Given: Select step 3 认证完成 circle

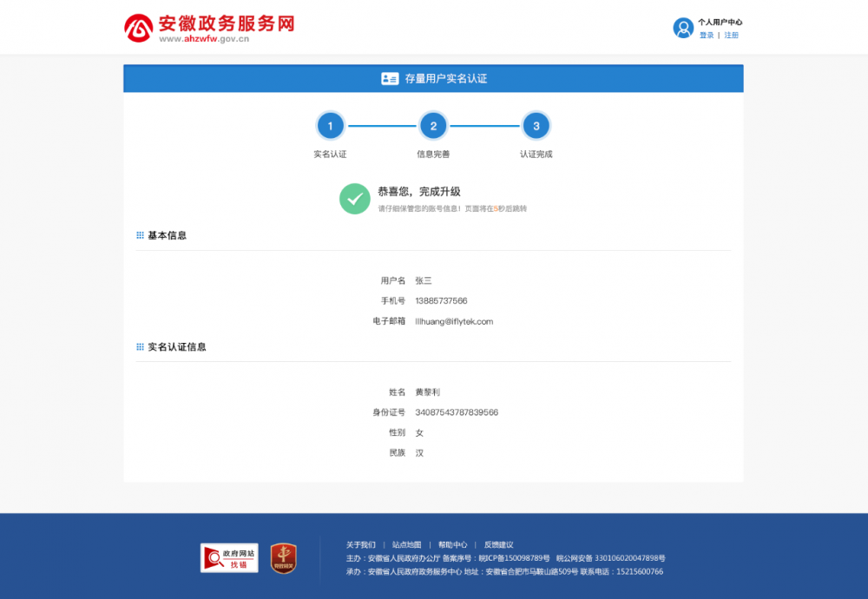Looking at the screenshot, I should (536, 125).
